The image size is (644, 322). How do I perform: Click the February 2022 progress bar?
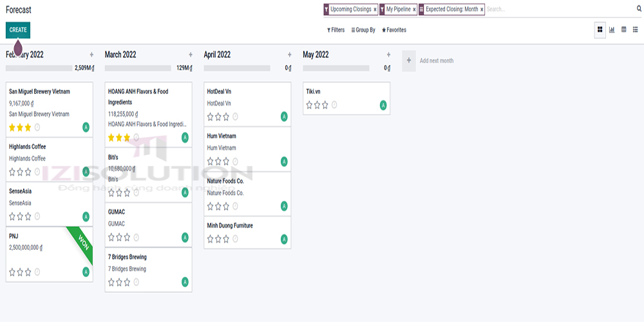(39, 68)
